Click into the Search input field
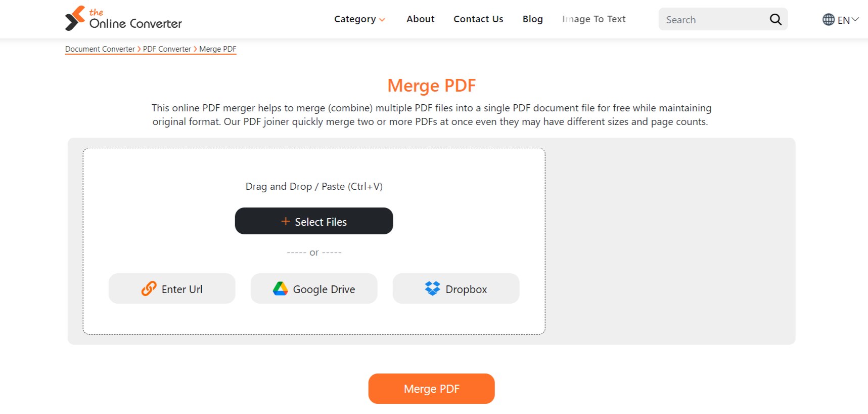This screenshot has width=868, height=414. tap(713, 20)
